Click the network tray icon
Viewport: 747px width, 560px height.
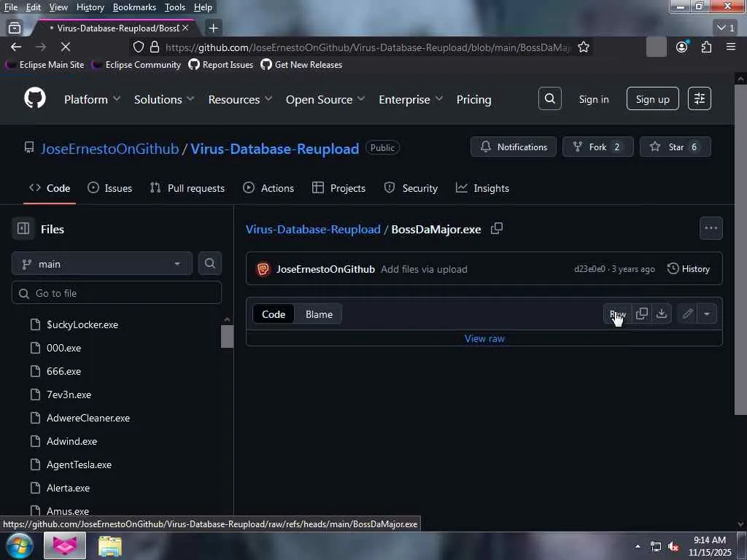[656, 547]
